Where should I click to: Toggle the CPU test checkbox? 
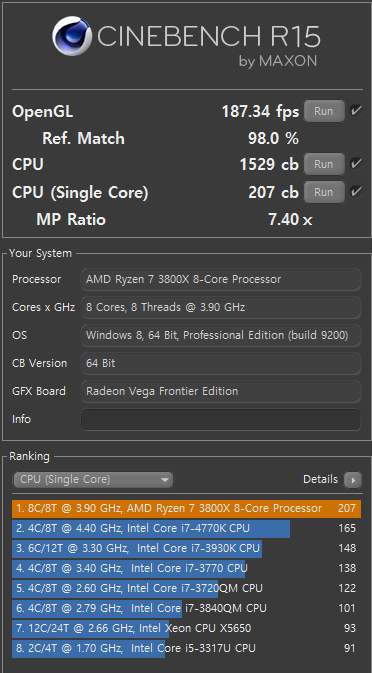pos(355,164)
